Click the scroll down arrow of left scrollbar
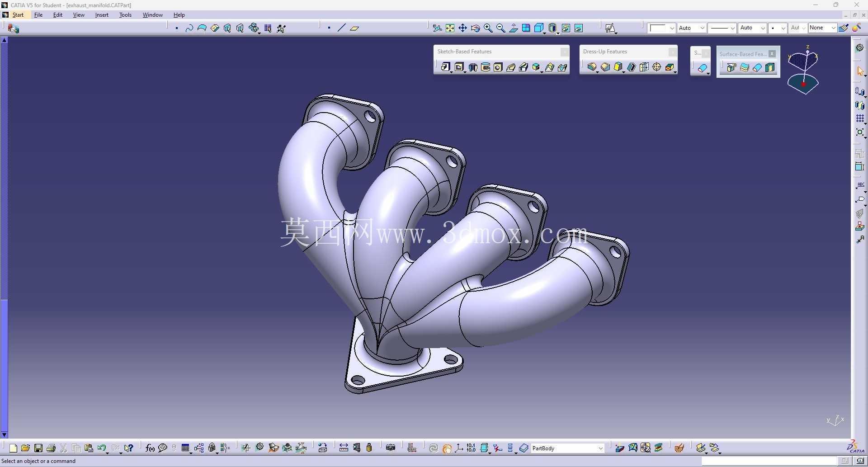This screenshot has height=467, width=868. 4,434
